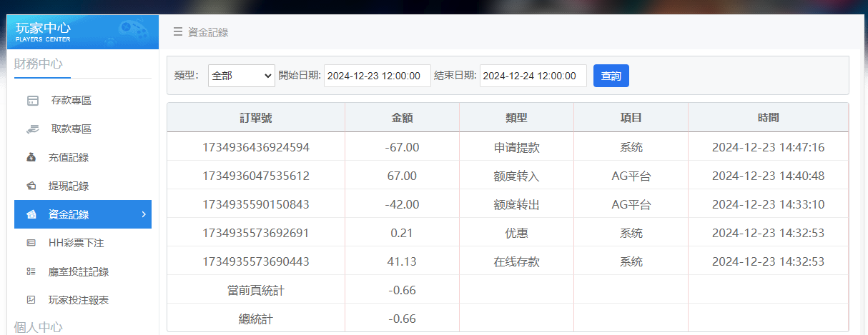Click the -42.00 amount cell
The width and height of the screenshot is (868, 335).
click(402, 204)
